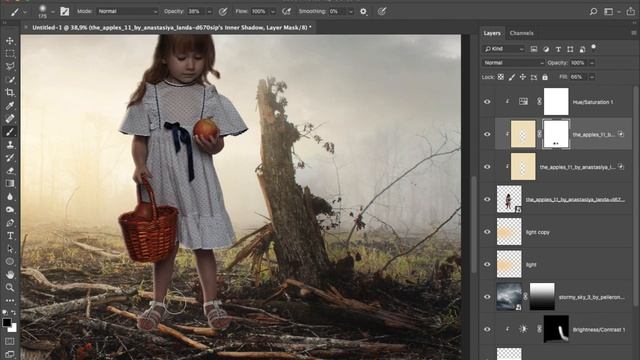The width and height of the screenshot is (640, 360).
Task: Select the stormy_sky_3 gradient mask thumbnail
Action: tap(542, 297)
